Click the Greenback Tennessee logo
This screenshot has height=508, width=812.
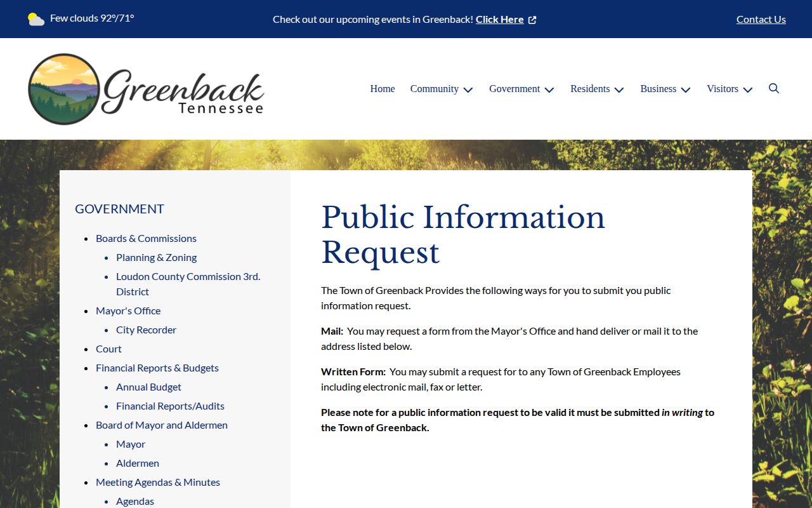click(x=147, y=89)
